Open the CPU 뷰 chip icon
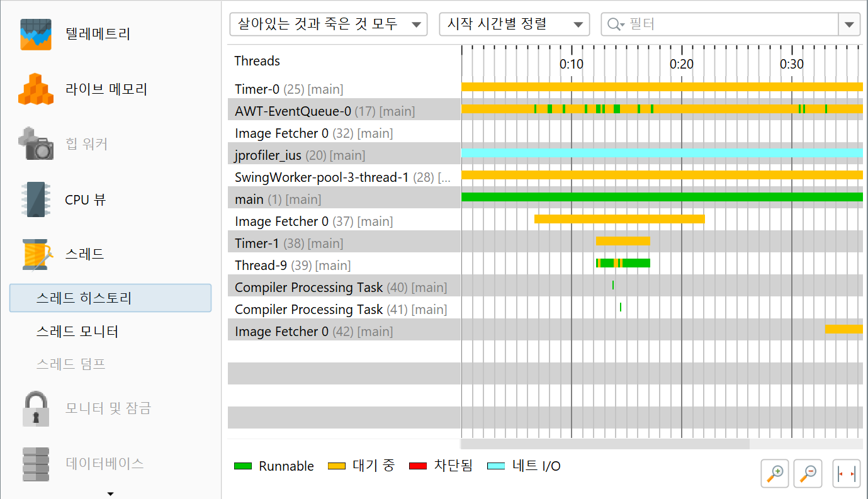The height and width of the screenshot is (499, 868). pos(35,199)
